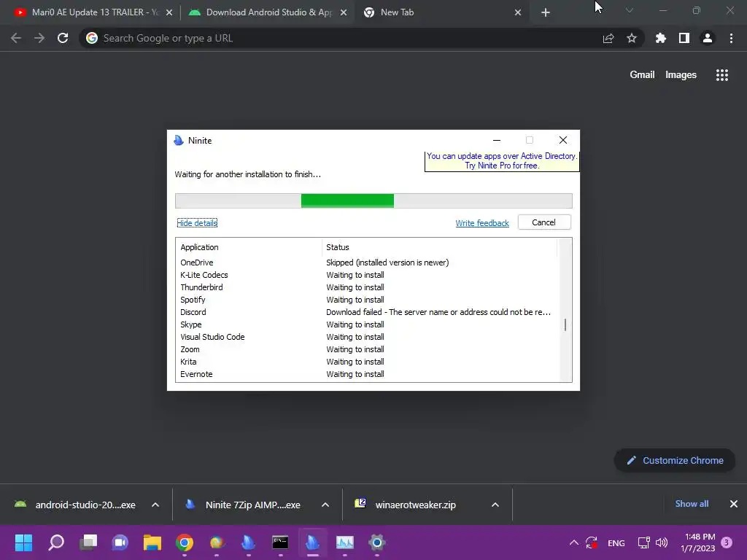Open Chrome's three-dot menu
This screenshot has height=560, width=747.
(x=731, y=38)
